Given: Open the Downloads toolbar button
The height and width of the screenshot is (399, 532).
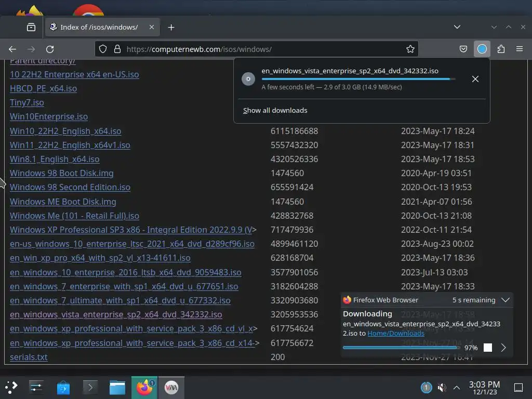Looking at the screenshot, I should pyautogui.click(x=482, y=49).
